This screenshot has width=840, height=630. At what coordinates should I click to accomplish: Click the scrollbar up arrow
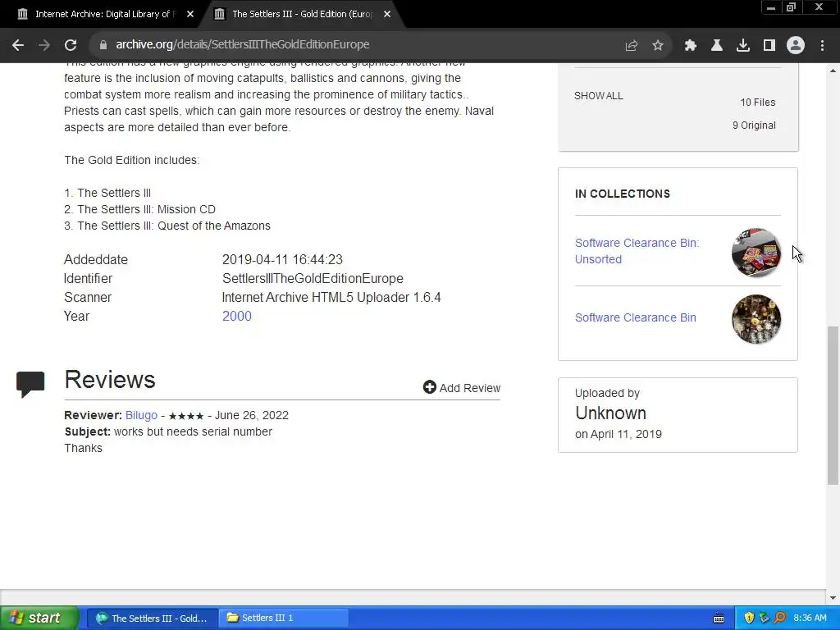(833, 71)
